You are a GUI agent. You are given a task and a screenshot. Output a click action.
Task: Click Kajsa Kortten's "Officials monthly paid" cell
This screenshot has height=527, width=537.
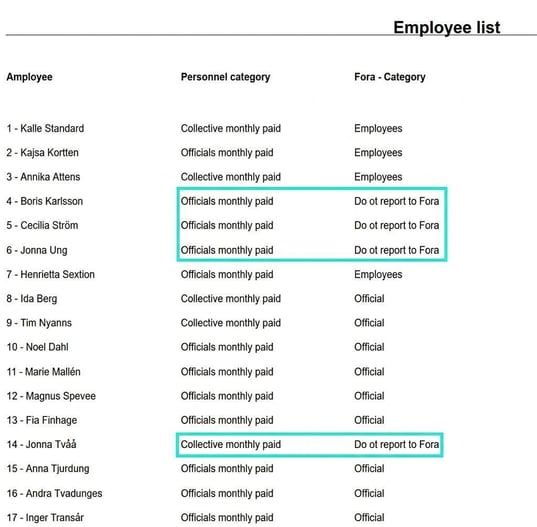click(227, 153)
